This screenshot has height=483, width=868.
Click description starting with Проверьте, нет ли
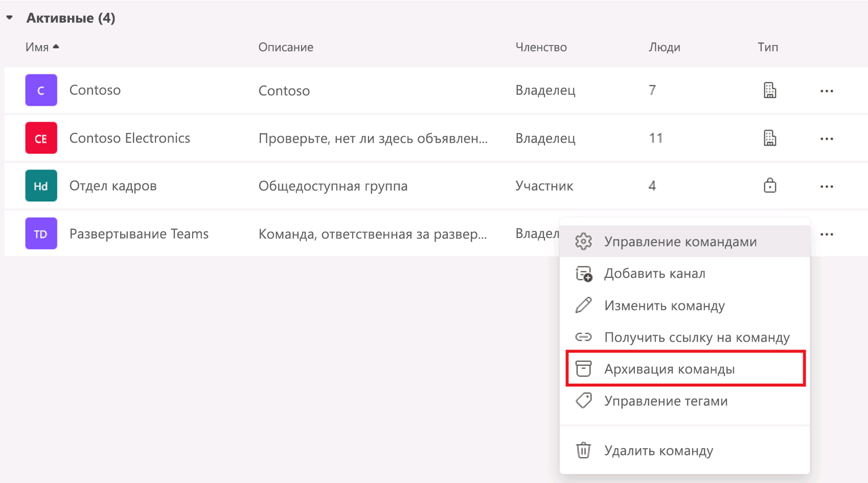click(x=373, y=138)
